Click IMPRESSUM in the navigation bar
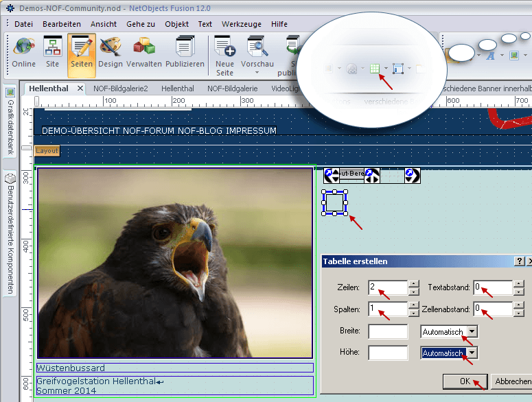 point(251,131)
